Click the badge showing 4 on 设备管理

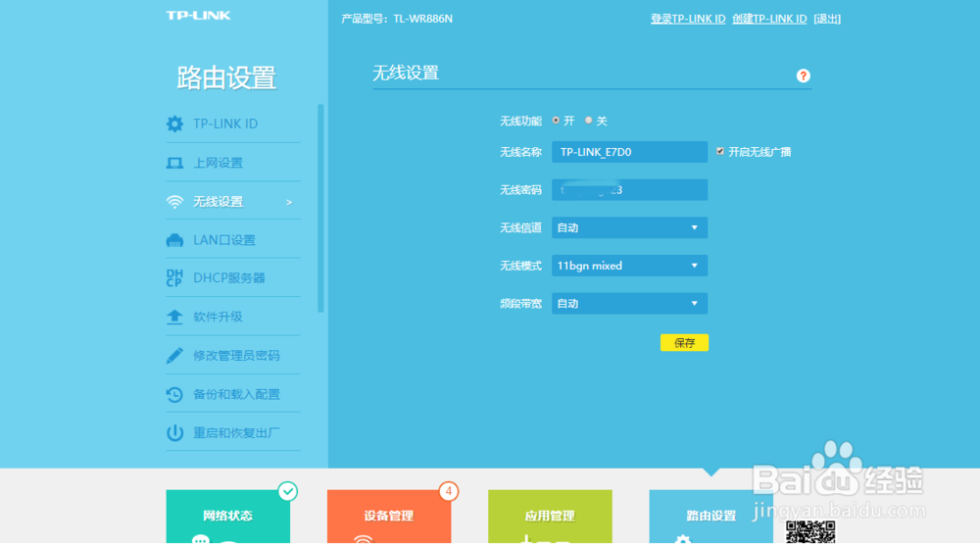448,491
